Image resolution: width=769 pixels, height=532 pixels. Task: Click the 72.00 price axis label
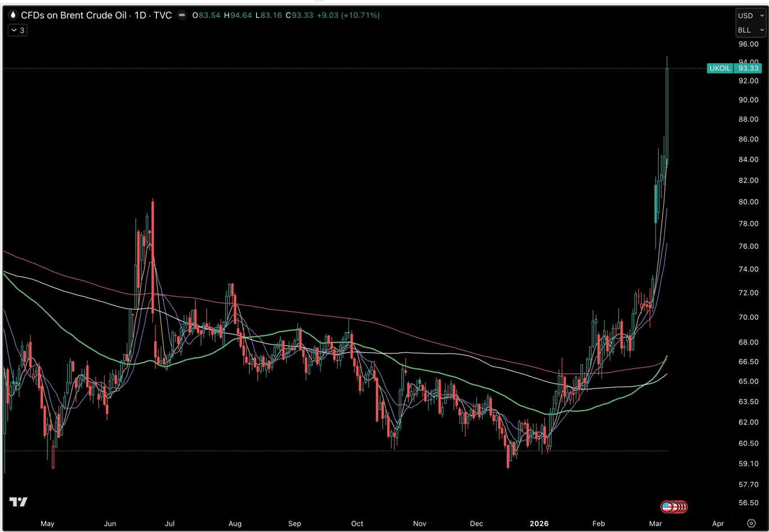tap(749, 293)
